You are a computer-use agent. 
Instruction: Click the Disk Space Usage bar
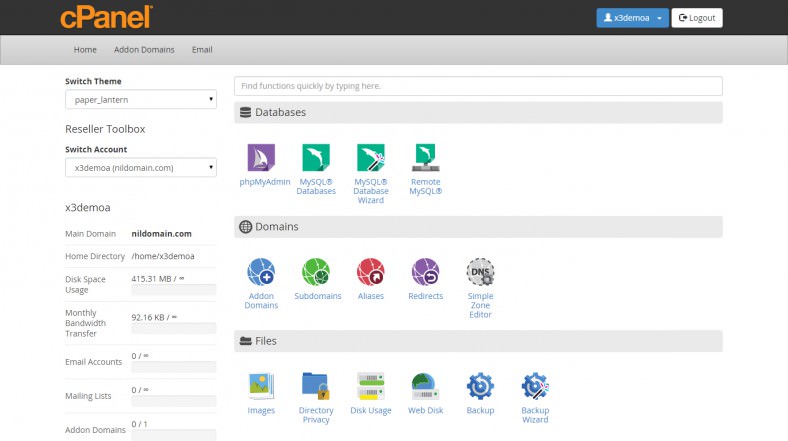[174, 290]
